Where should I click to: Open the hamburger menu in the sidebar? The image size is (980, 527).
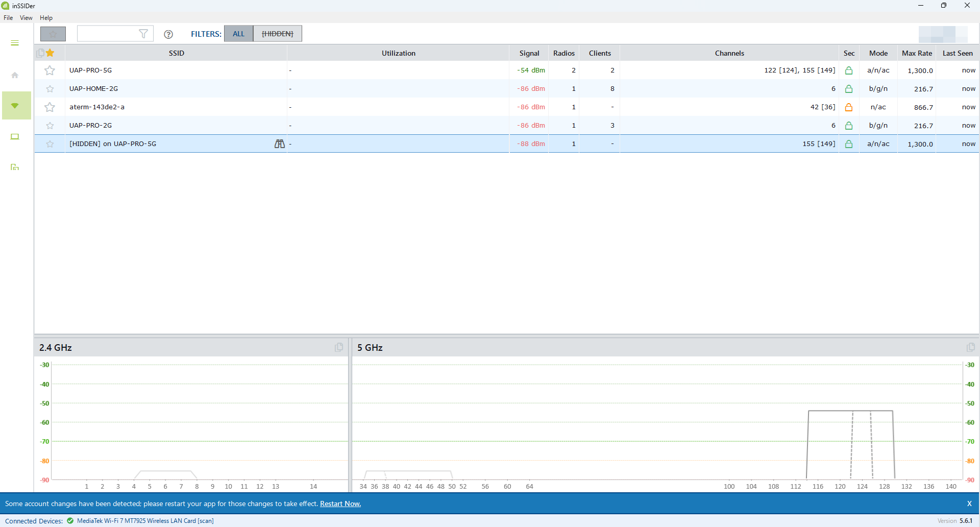pos(15,43)
